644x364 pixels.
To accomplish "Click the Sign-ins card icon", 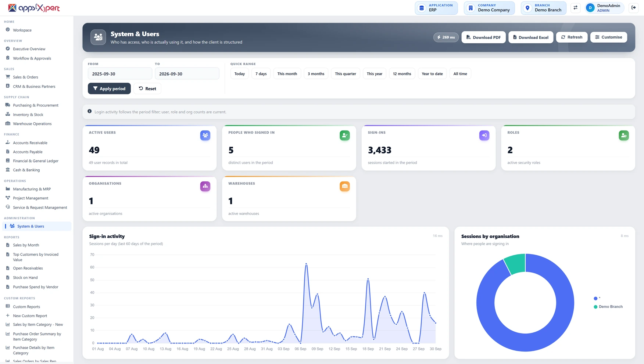I will click(484, 135).
